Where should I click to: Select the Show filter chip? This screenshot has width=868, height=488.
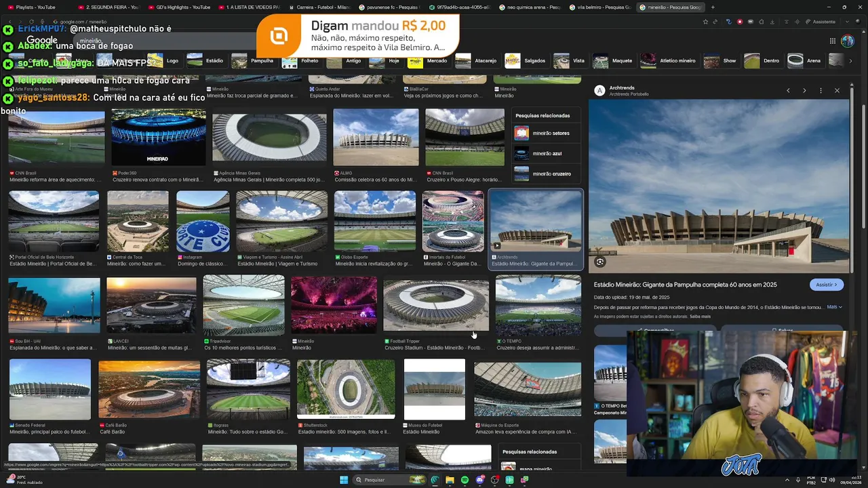click(x=721, y=60)
